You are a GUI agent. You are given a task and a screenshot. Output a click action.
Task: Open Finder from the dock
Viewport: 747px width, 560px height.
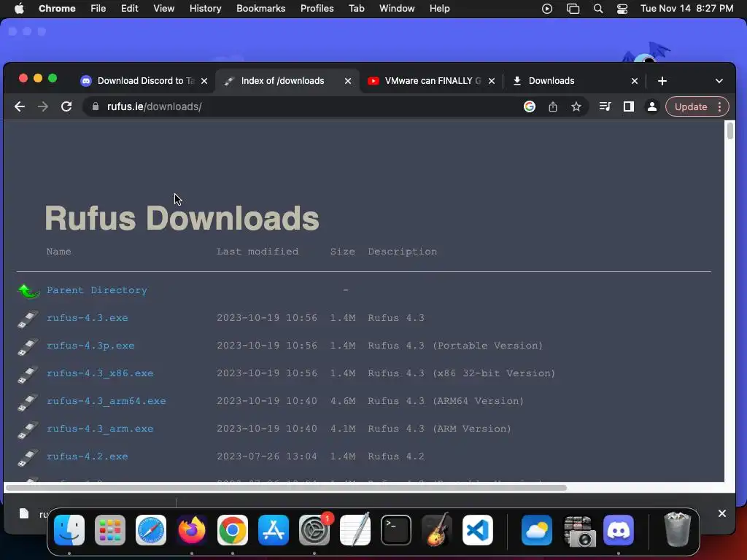point(69,530)
